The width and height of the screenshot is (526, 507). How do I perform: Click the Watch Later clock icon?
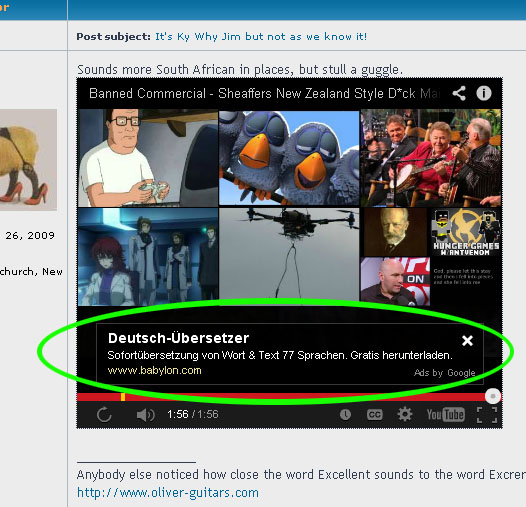[345, 415]
